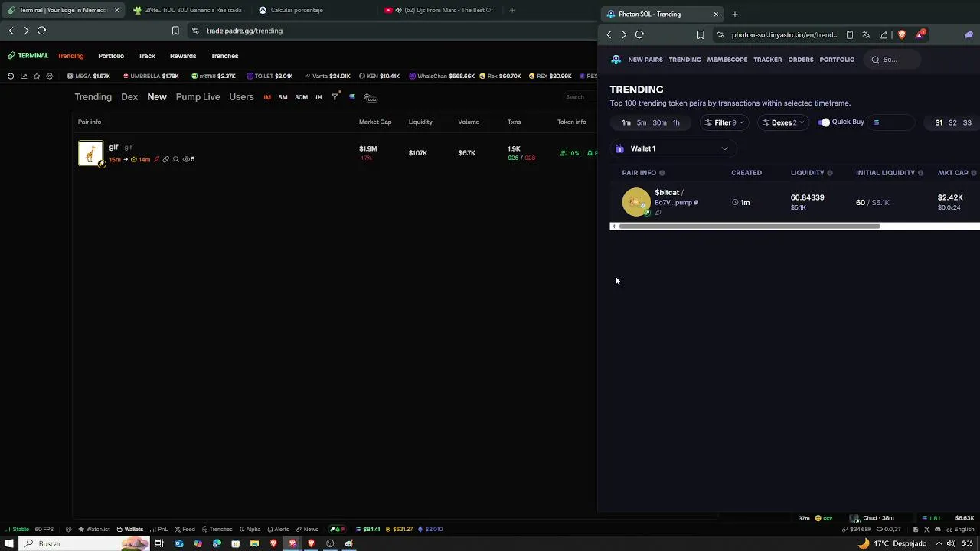The image size is (980, 551).
Task: Open language selector English in Padre footer
Action: pos(960,529)
